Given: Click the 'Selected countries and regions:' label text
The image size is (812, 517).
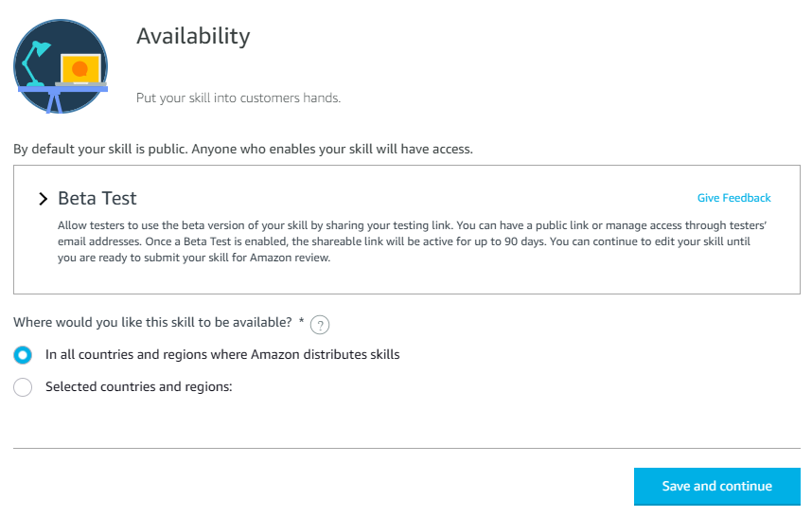Looking at the screenshot, I should click(139, 387).
